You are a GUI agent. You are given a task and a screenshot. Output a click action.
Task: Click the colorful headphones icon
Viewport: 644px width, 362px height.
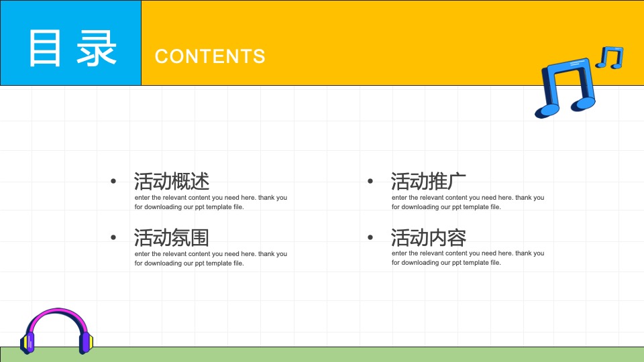pyautogui.click(x=57, y=330)
